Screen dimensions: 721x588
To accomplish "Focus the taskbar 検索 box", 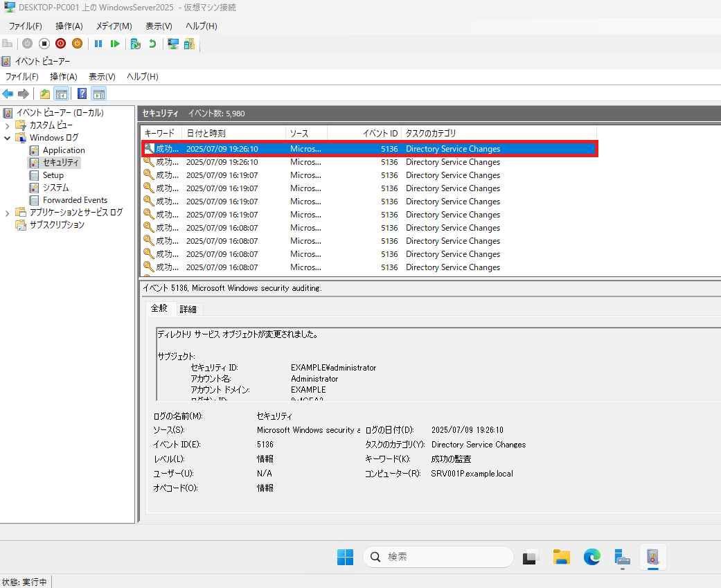I will point(438,558).
